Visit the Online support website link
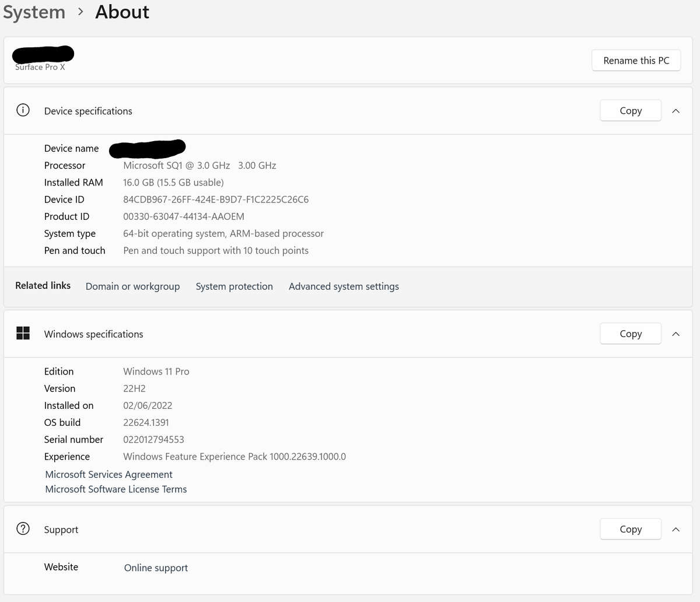 click(156, 568)
